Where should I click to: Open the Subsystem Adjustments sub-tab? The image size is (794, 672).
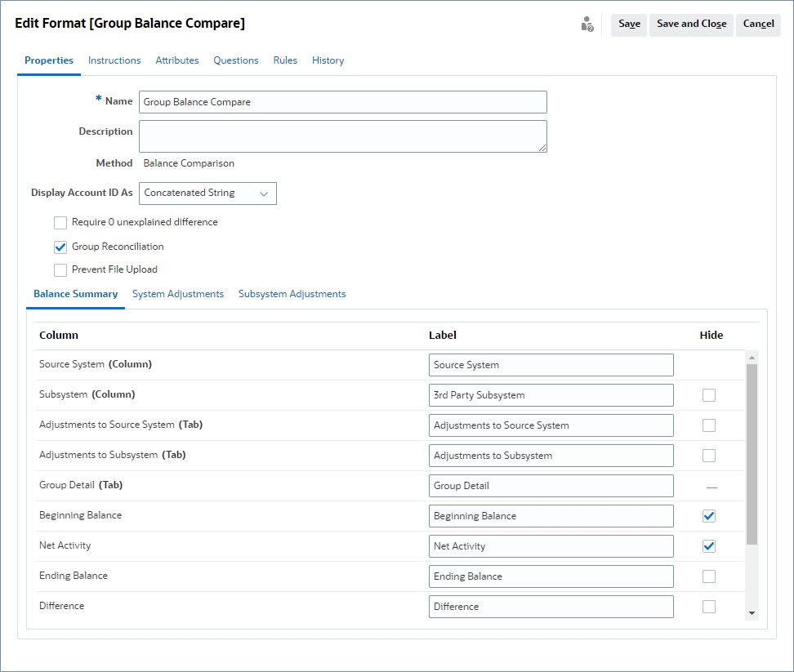pos(292,294)
